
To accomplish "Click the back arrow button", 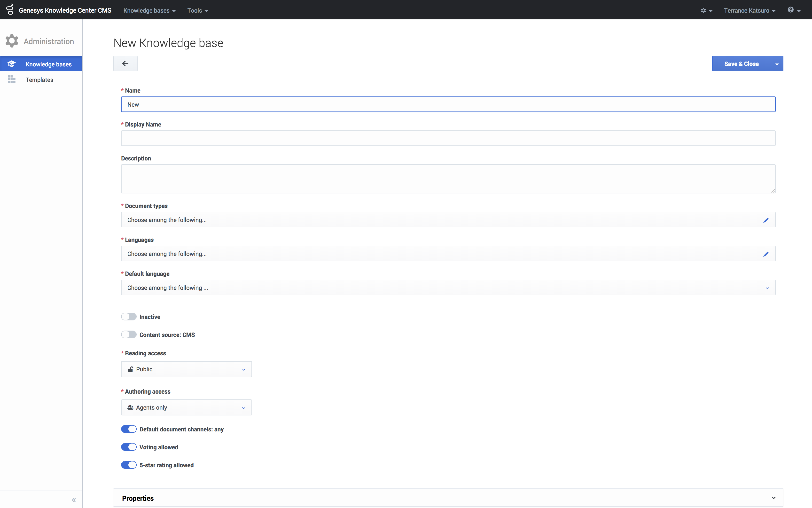I will (125, 63).
